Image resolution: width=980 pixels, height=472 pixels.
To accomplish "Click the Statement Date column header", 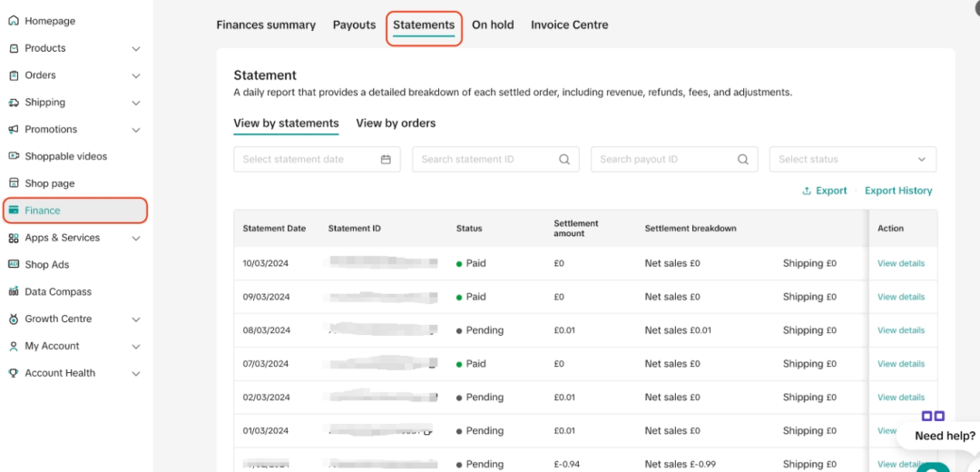I will point(274,228).
